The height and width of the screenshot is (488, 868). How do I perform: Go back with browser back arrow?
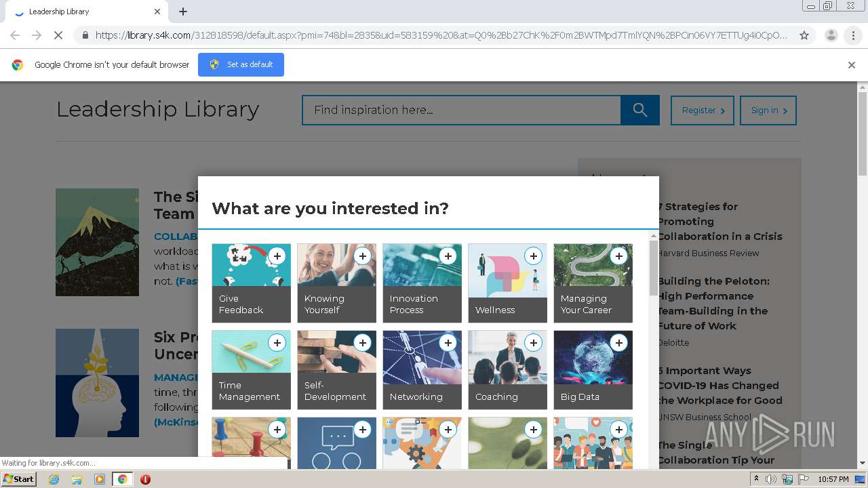[15, 35]
